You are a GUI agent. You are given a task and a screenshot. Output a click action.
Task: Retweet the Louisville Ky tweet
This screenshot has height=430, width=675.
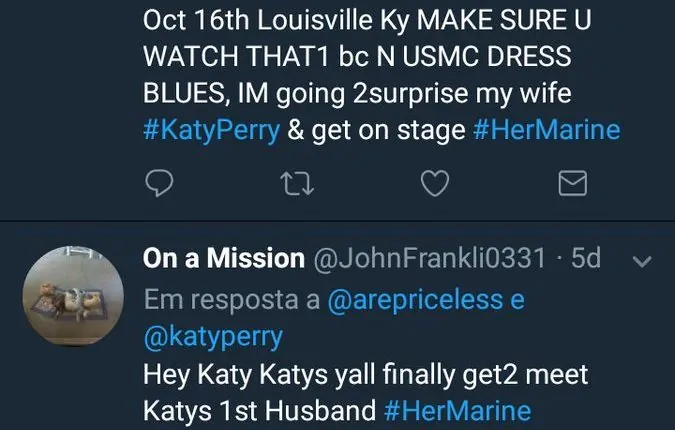click(x=296, y=183)
